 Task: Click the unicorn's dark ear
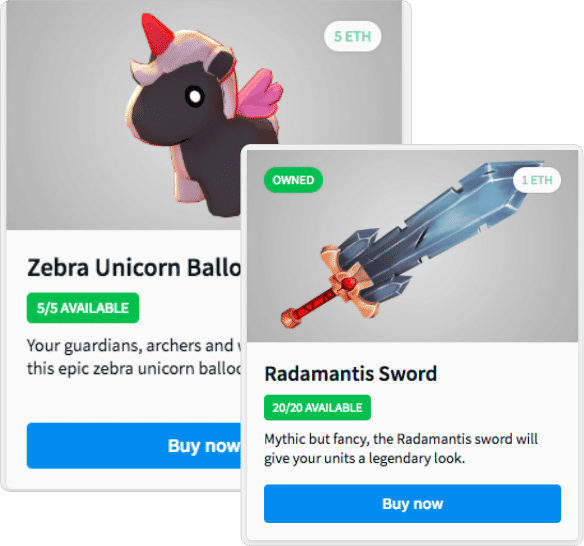click(x=220, y=64)
